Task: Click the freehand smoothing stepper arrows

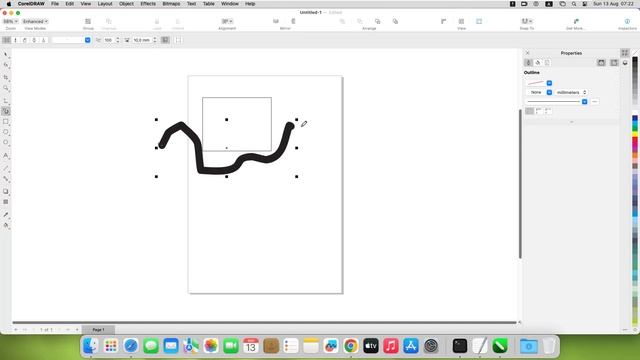Action: pos(118,40)
